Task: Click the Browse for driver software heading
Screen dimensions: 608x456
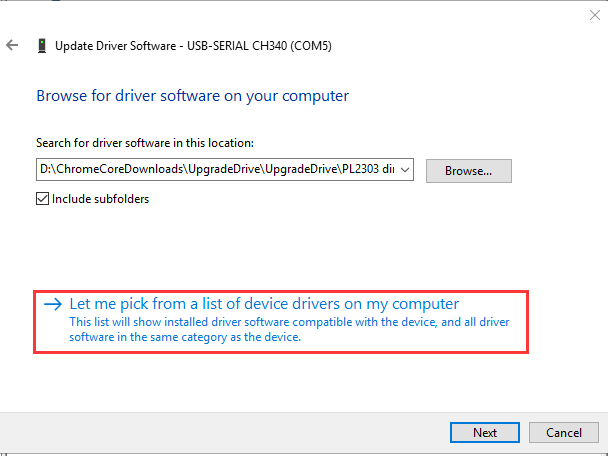Action: tap(192, 96)
